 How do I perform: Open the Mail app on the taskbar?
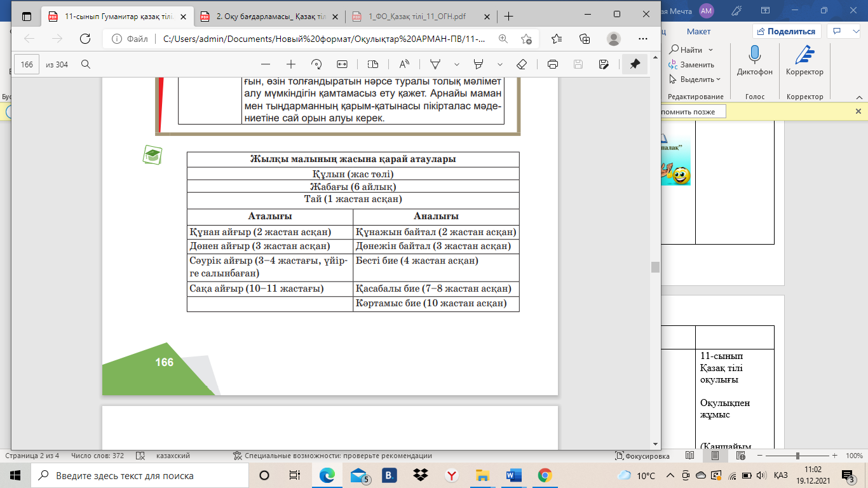359,475
